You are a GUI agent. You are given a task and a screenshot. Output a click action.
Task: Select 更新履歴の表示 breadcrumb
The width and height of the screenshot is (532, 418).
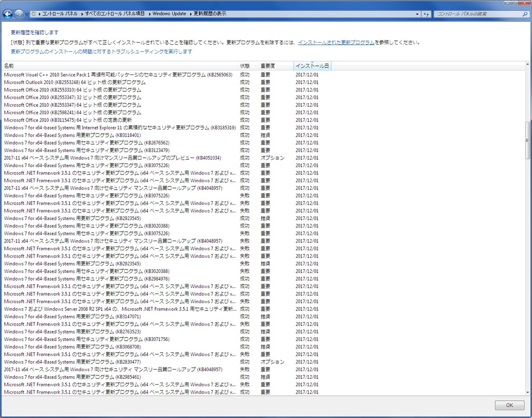(x=210, y=14)
